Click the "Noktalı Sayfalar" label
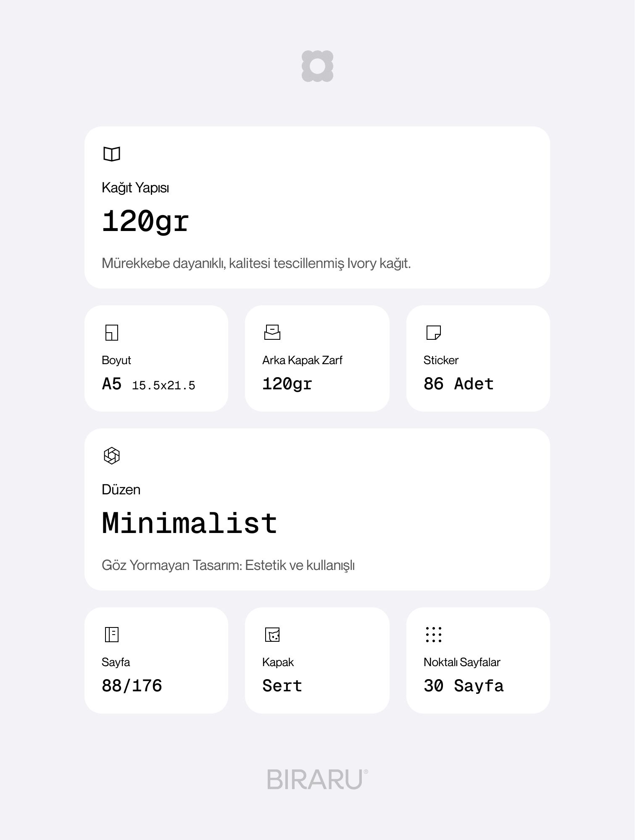 (x=462, y=662)
